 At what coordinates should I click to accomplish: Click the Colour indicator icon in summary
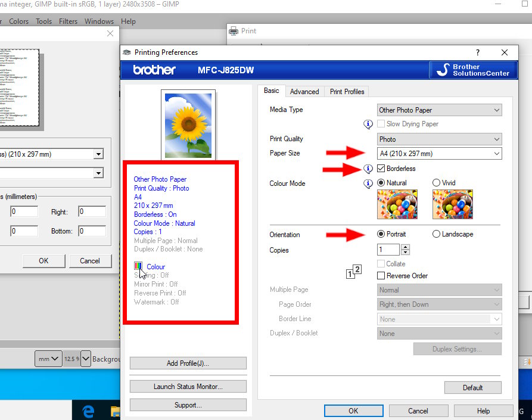(138, 266)
